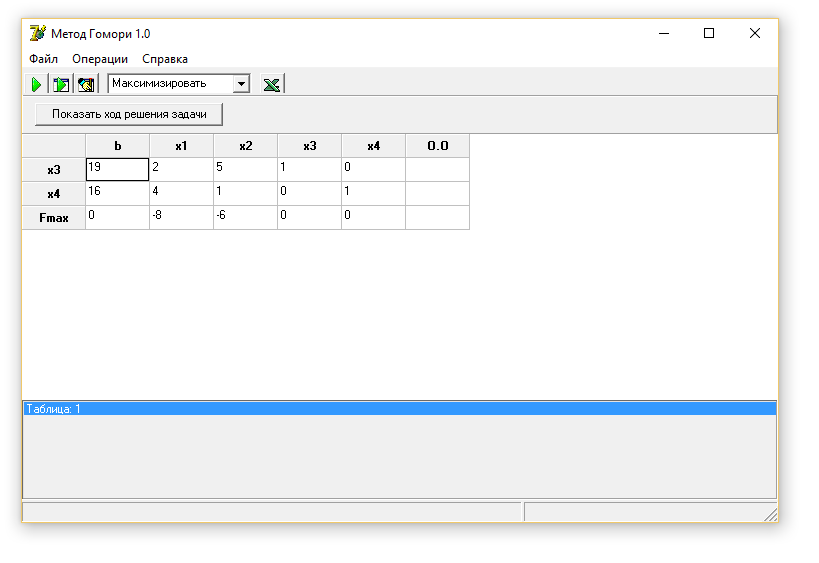
Task: Click the b column header
Action: pos(118,146)
